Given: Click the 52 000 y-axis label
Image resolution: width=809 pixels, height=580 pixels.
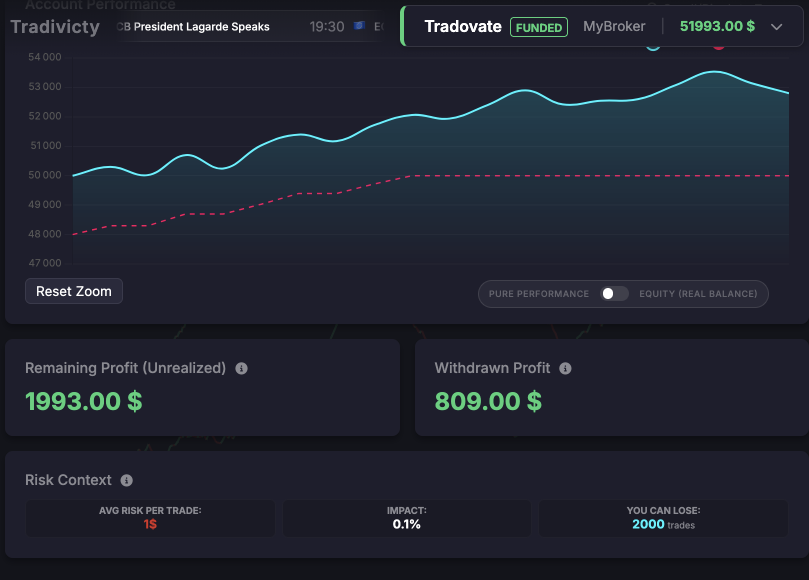Looking at the screenshot, I should click(44, 116).
